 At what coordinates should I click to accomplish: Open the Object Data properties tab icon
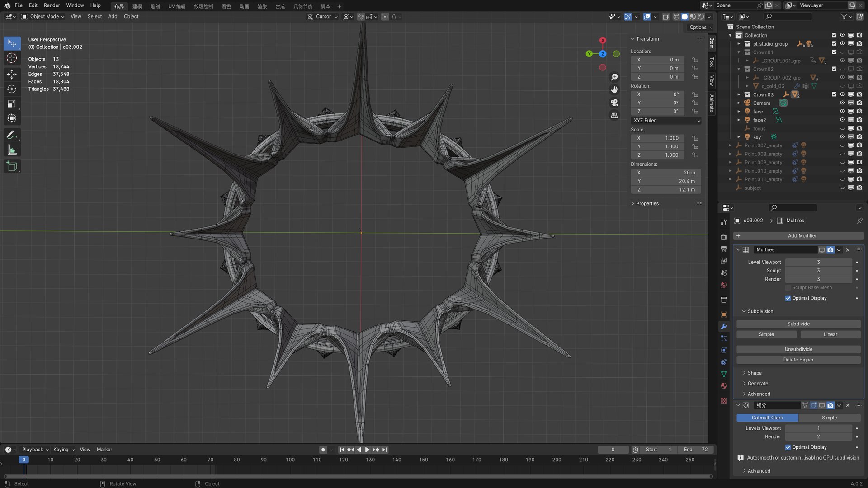724,374
